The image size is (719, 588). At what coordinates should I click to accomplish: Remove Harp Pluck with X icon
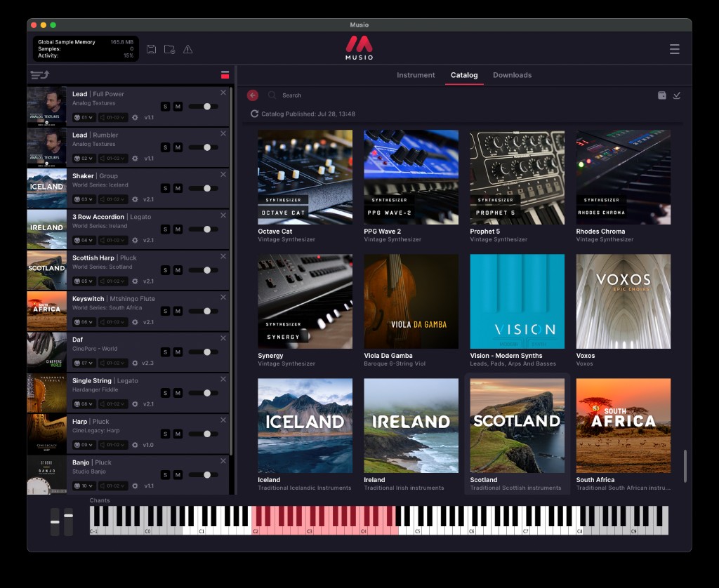(x=223, y=420)
